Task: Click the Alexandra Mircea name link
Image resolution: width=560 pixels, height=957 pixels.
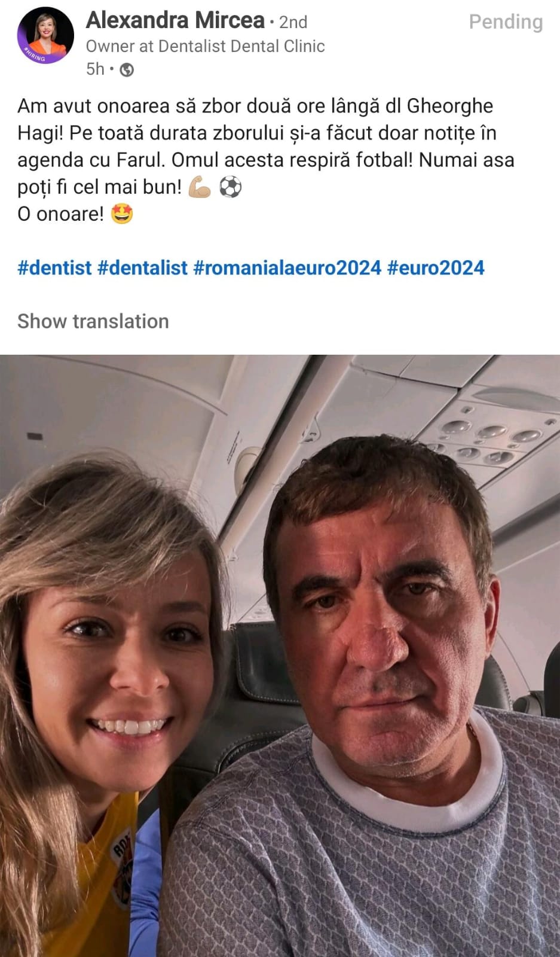Action: (x=175, y=20)
